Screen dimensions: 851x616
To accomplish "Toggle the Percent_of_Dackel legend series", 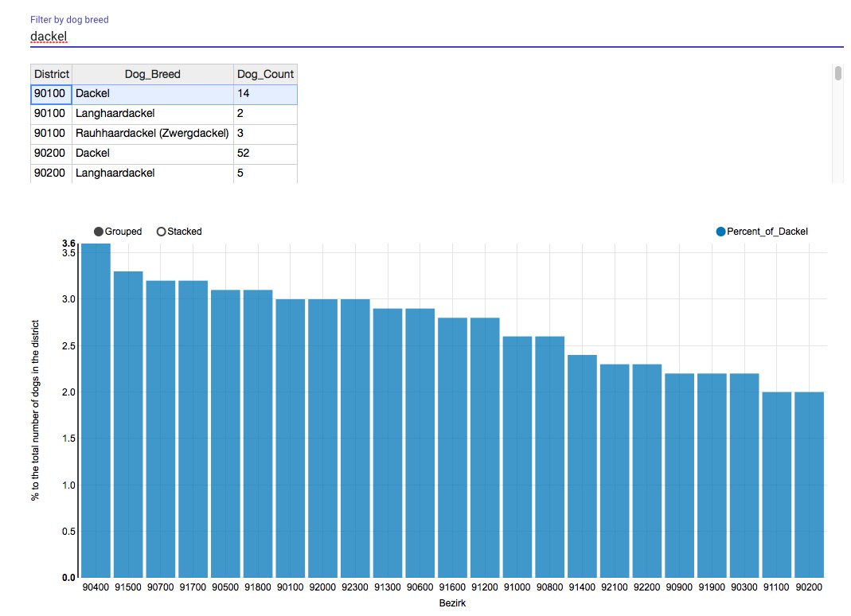I will 720,232.
